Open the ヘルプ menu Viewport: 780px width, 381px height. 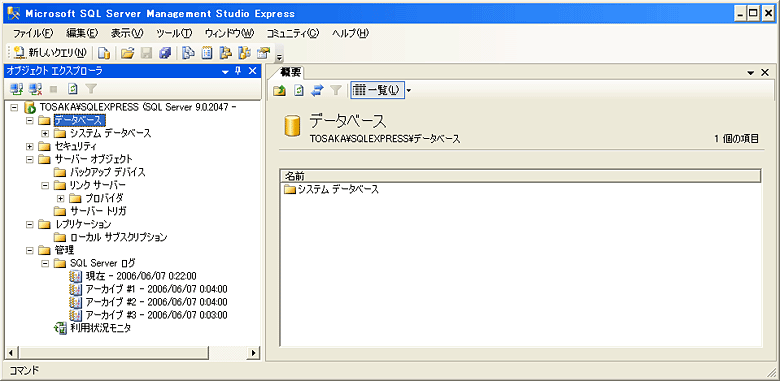pos(350,33)
